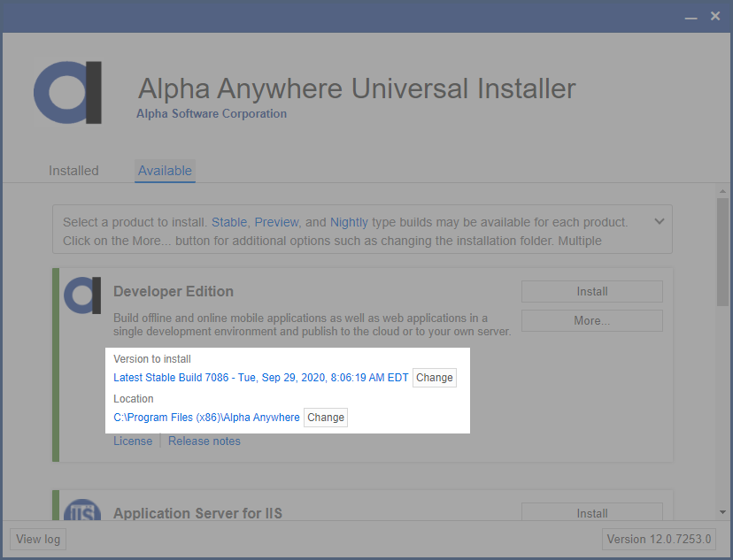Click the Alpha Anywhere logo in header
Viewport: 733px width, 560px height.
68,93
